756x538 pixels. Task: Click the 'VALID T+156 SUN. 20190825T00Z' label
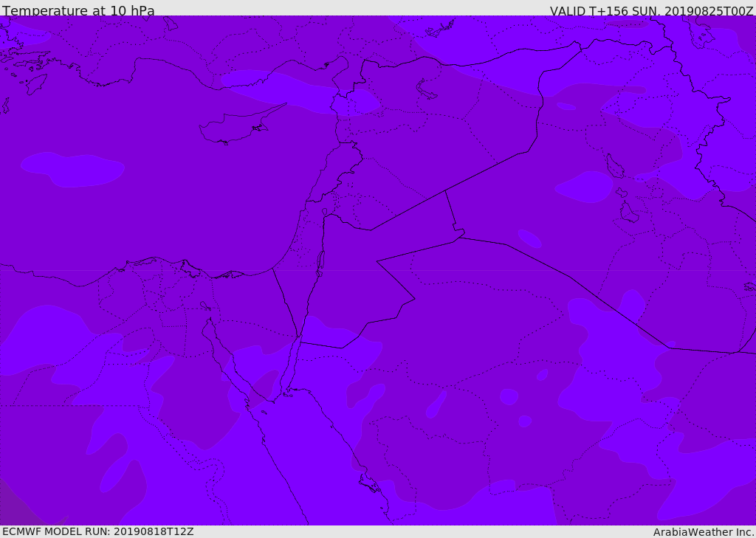[x=651, y=11]
